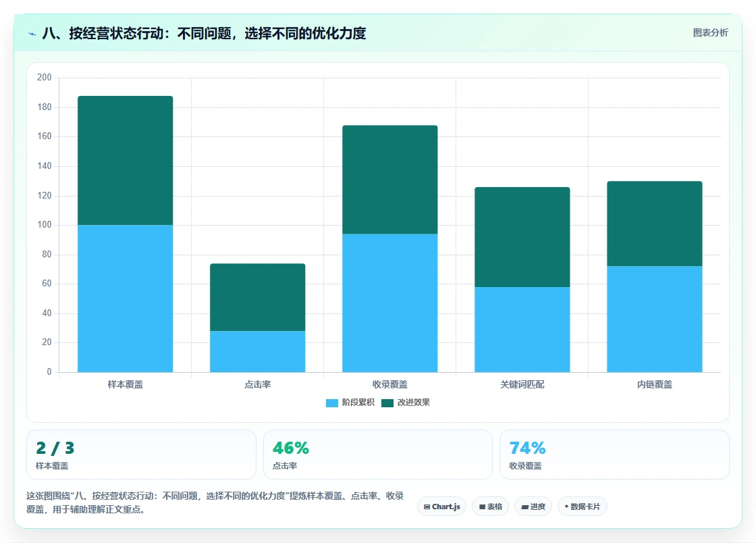This screenshot has width=756, height=543.
Task: Click the blue 收录覆盖 bar segment
Action: pyautogui.click(x=390, y=303)
